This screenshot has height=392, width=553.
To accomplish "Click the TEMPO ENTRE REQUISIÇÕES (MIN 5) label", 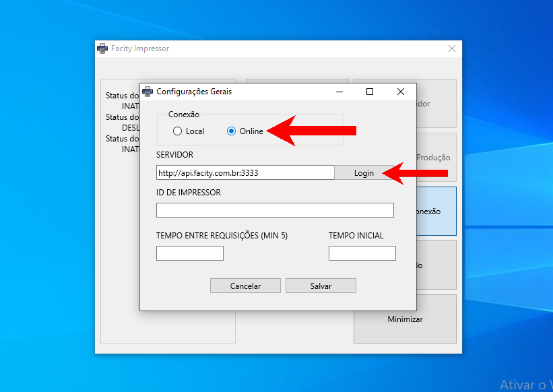I will point(222,236).
